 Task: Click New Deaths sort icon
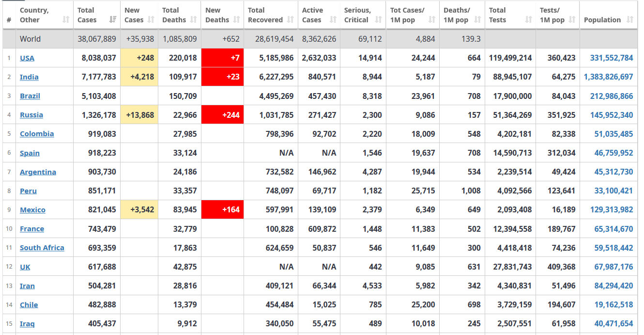pyautogui.click(x=236, y=20)
